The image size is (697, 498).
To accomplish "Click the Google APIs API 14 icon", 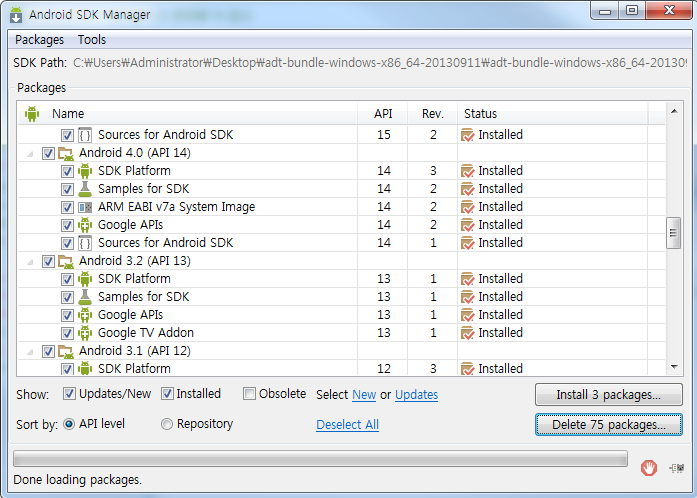I will pyautogui.click(x=85, y=225).
